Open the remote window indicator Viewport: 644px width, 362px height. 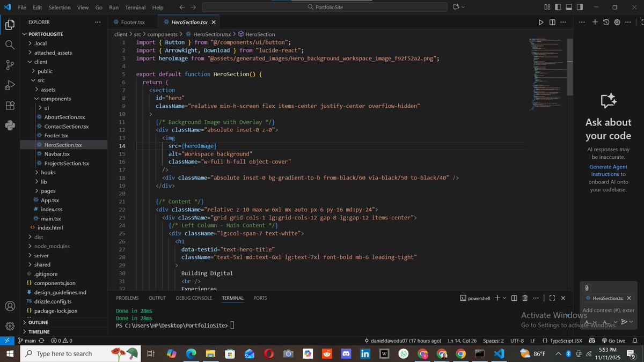pyautogui.click(x=6, y=341)
